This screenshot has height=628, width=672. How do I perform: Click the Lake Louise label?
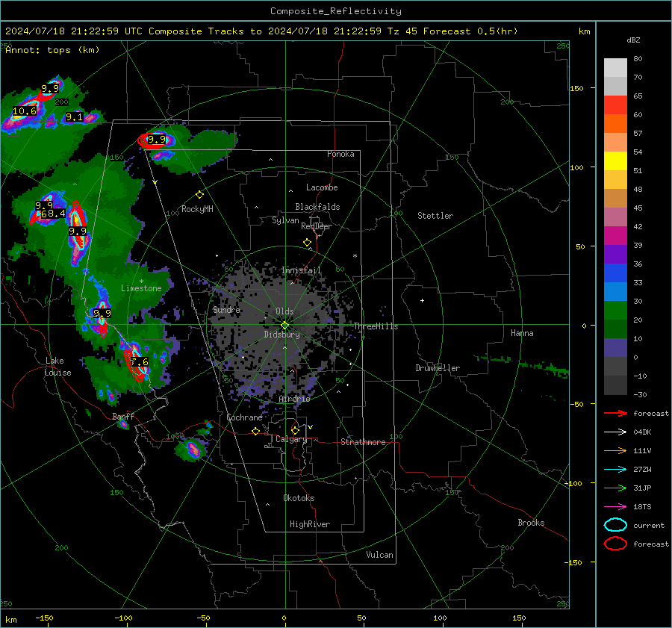58,367
